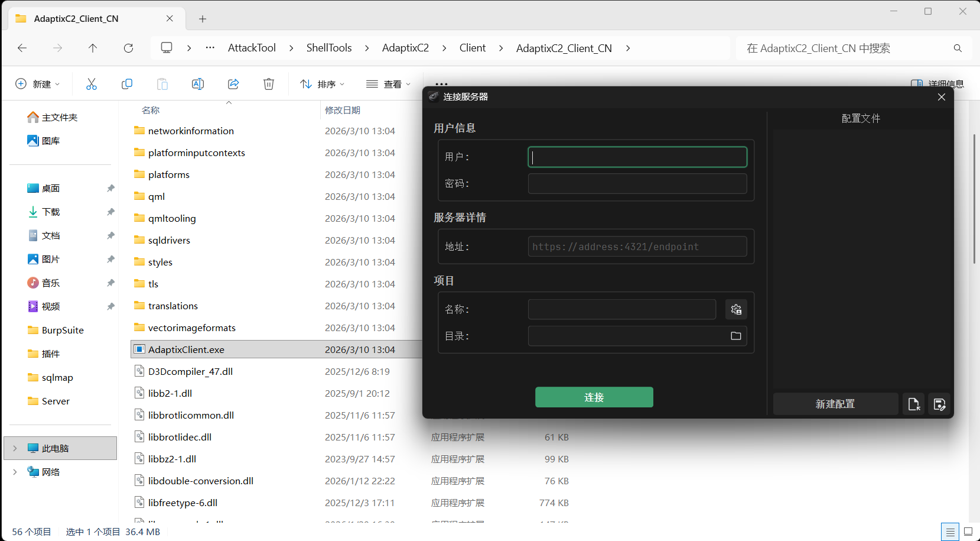Viewport: 980px width, 541px height.
Task: Browse for a directory using the folder icon
Action: 735,335
